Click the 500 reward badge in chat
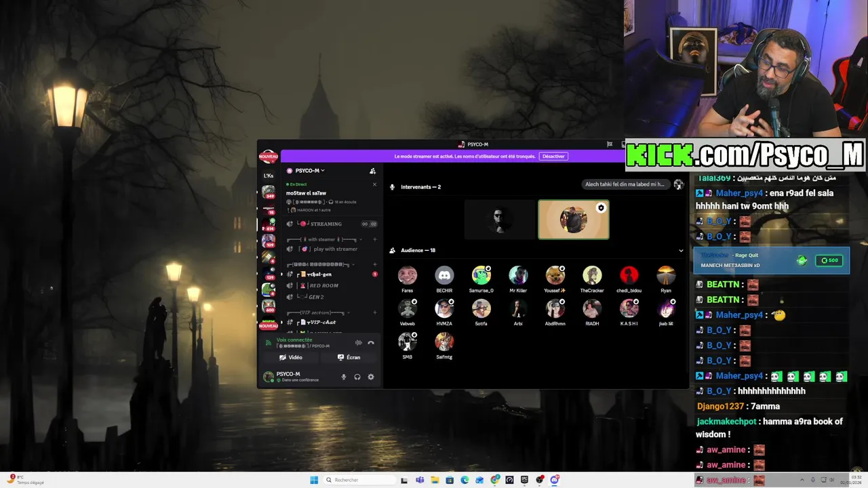This screenshot has width=868, height=488. tap(829, 260)
